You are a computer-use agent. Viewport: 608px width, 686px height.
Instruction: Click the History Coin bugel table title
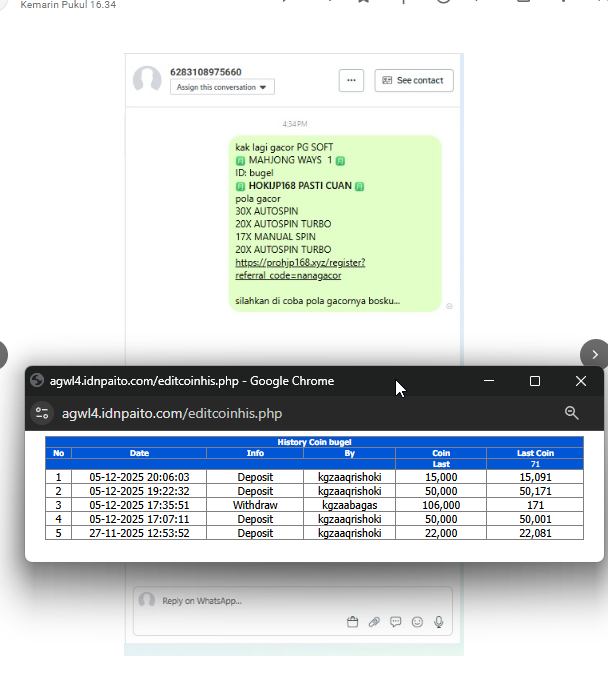click(314, 442)
